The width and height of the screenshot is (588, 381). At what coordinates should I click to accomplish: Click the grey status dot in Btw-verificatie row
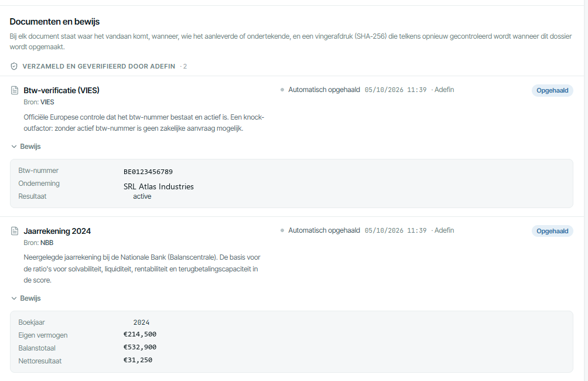pyautogui.click(x=282, y=90)
